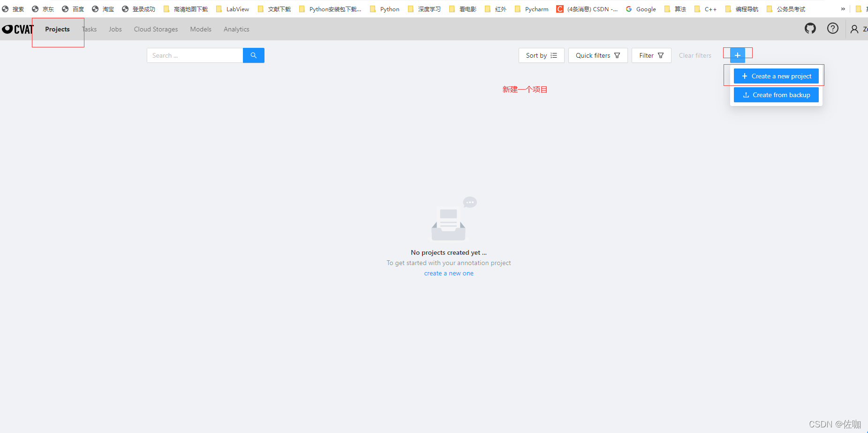Open the Filter dropdown
Image resolution: width=868 pixels, height=433 pixels.
coord(651,55)
